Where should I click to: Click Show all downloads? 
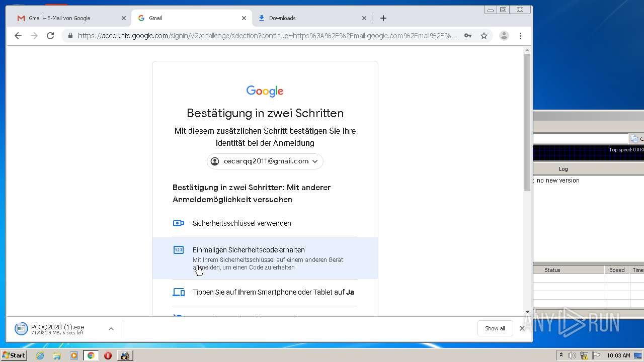tap(495, 328)
